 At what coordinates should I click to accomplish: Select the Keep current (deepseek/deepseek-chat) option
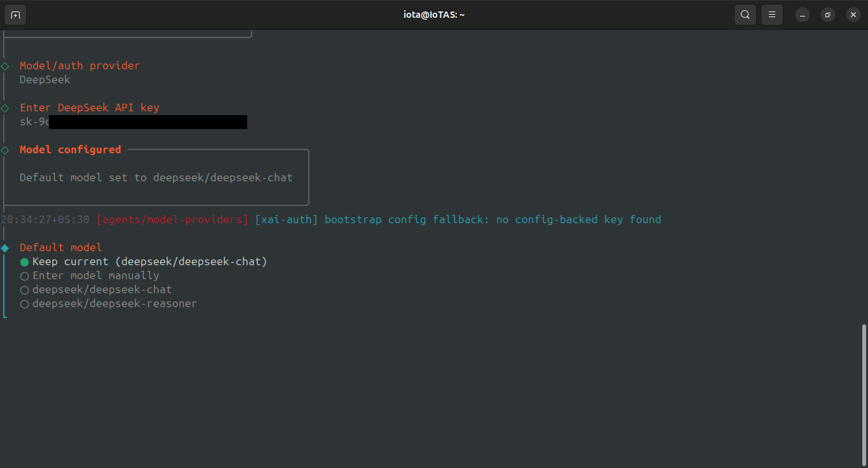[149, 261]
